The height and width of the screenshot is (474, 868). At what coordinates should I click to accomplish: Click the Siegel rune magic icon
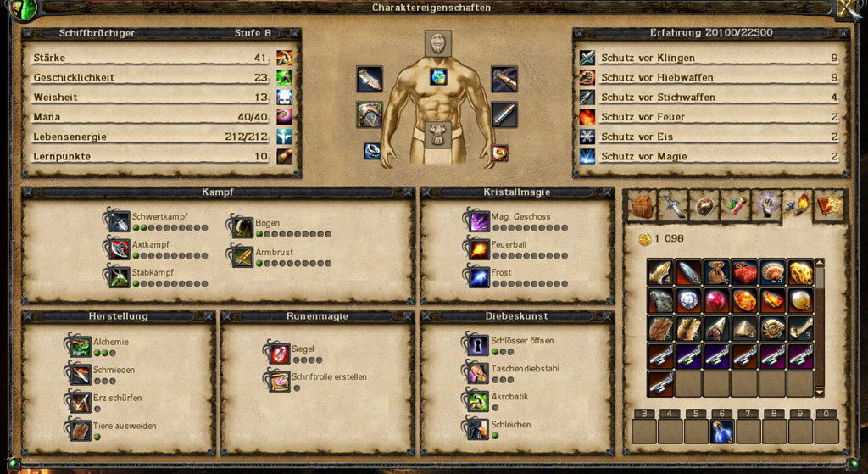(278, 353)
